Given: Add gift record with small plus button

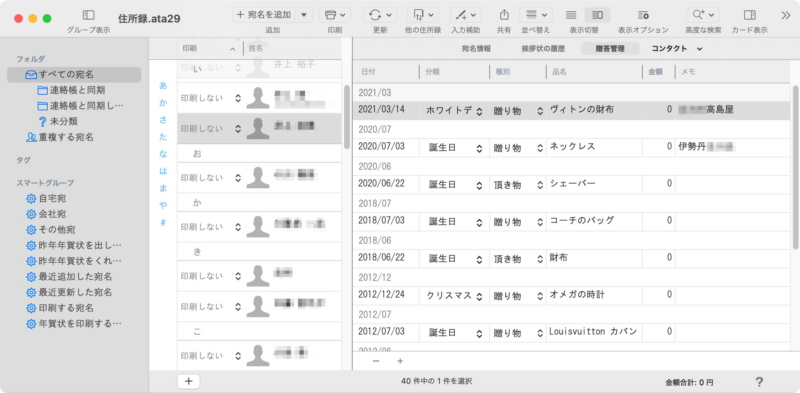Looking at the screenshot, I should coord(400,361).
